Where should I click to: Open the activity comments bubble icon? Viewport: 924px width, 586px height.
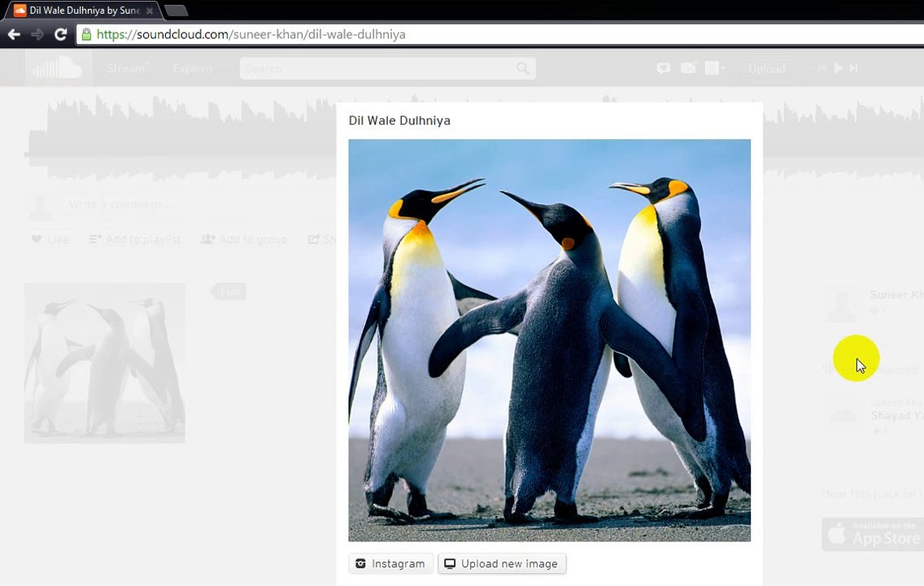pos(664,68)
